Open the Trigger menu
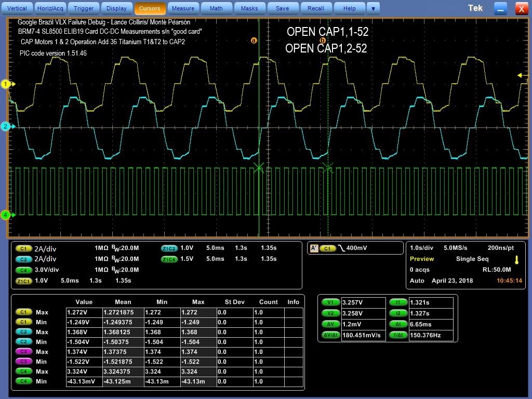Screen dimensions: 532x399 click(84, 8)
